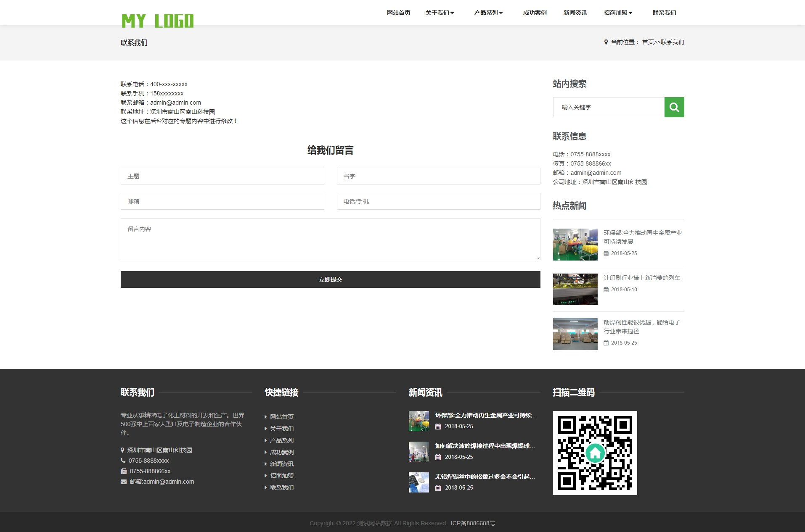This screenshot has height=532, width=805.
Task: Click the green search magnifier button
Action: 674,107
